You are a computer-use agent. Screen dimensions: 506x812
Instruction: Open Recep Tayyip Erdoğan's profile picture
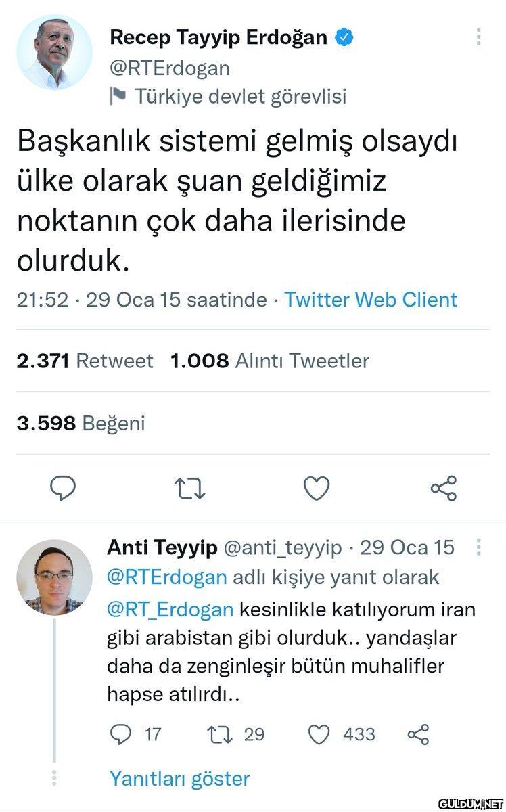[53, 52]
